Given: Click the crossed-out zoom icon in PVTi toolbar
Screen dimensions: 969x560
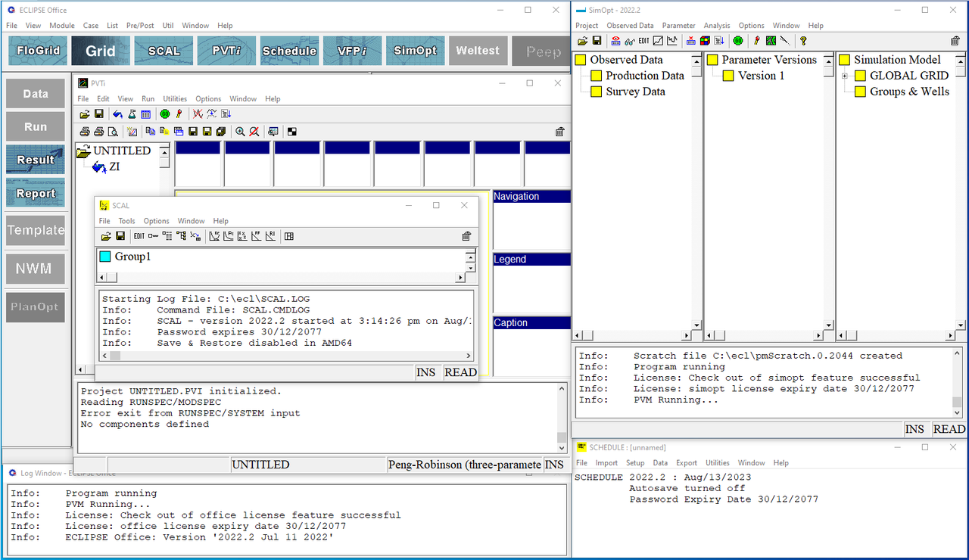Looking at the screenshot, I should tap(254, 132).
